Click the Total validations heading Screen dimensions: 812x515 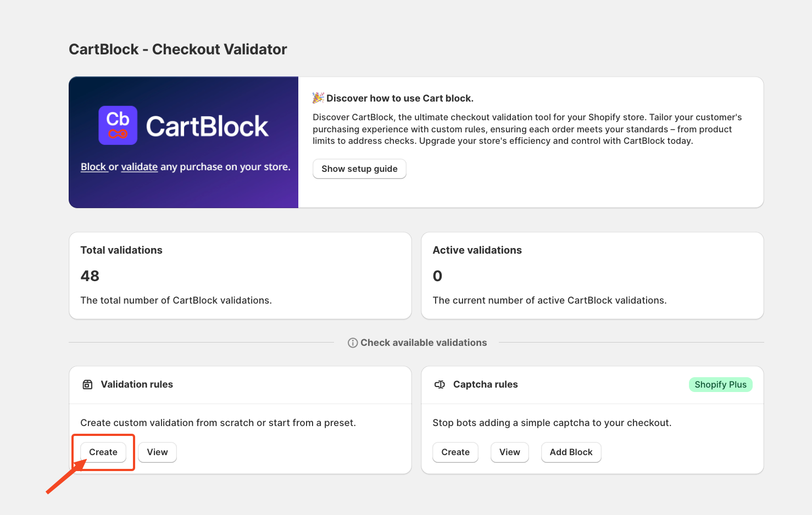[121, 250]
